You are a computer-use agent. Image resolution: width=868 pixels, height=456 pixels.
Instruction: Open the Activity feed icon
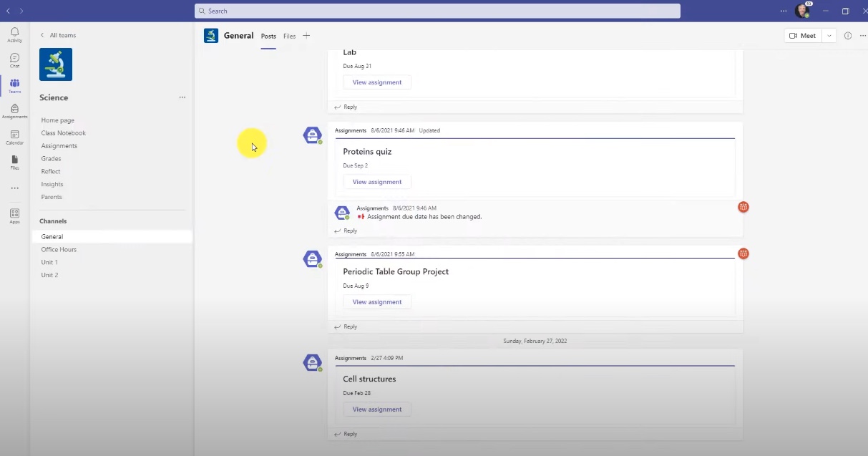(14, 34)
